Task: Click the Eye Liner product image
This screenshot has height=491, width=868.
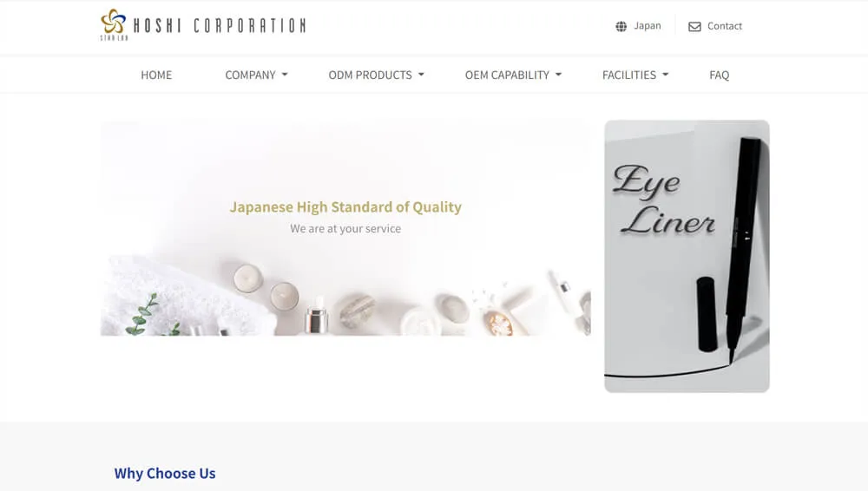Action: [x=687, y=256]
